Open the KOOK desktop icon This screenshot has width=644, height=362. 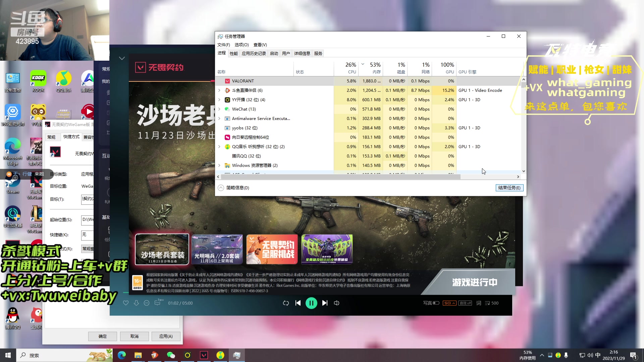point(38,81)
